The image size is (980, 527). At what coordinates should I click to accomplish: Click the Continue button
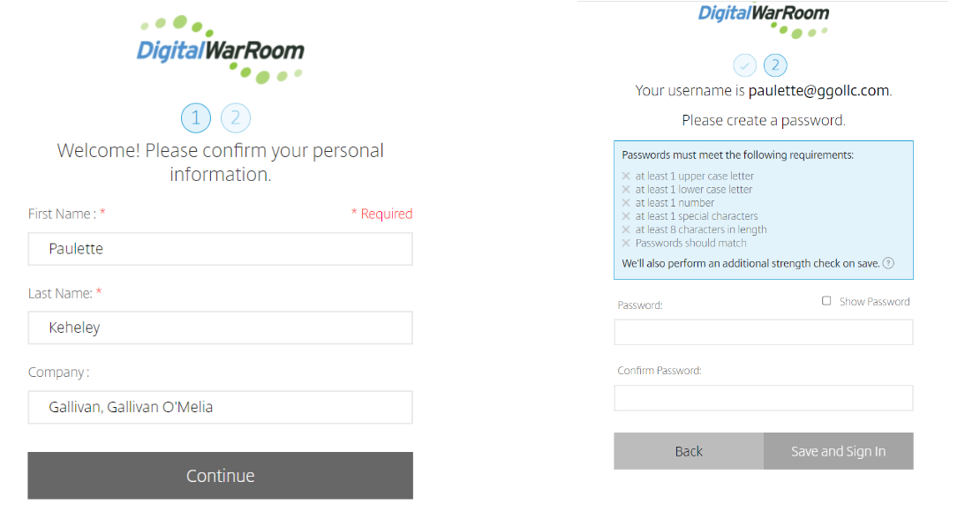coord(220,475)
